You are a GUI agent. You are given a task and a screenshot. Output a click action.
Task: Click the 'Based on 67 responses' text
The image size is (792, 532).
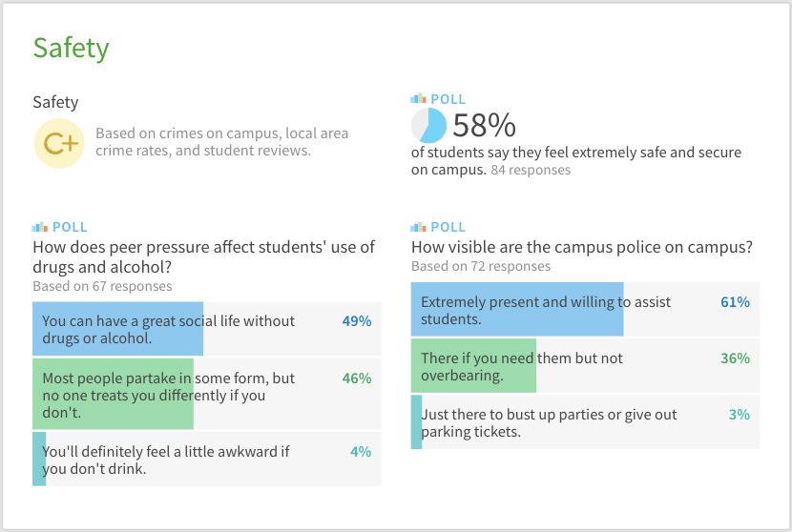click(102, 286)
